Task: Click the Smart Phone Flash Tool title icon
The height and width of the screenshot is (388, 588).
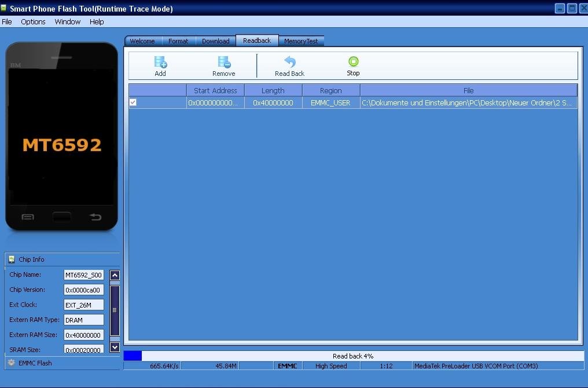Action: [x=3, y=8]
